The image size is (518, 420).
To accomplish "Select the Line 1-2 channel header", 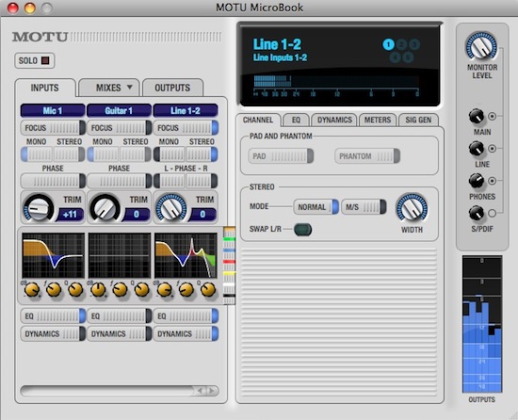I will click(x=186, y=110).
